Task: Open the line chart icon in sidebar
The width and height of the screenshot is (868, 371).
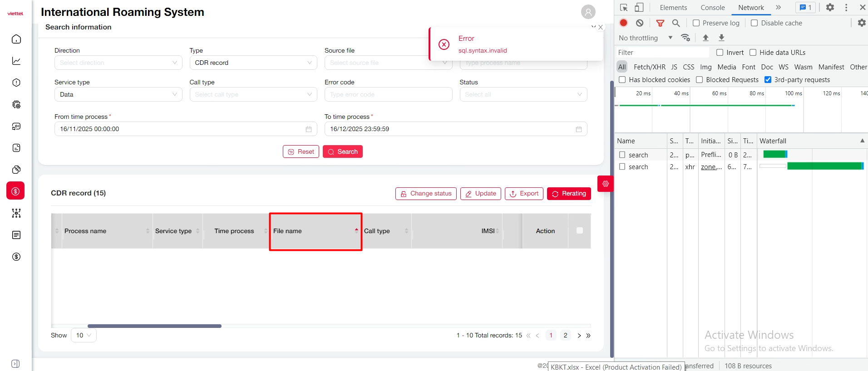Action: [16, 61]
